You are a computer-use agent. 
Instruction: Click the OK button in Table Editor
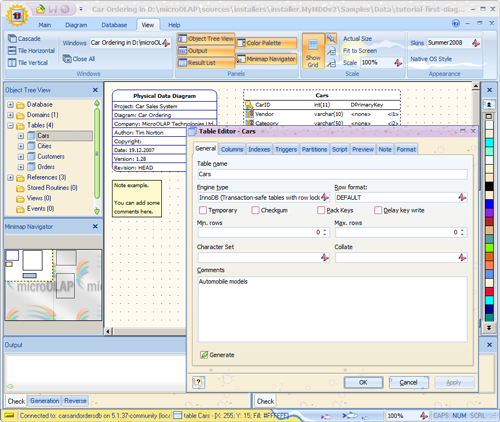point(363,382)
